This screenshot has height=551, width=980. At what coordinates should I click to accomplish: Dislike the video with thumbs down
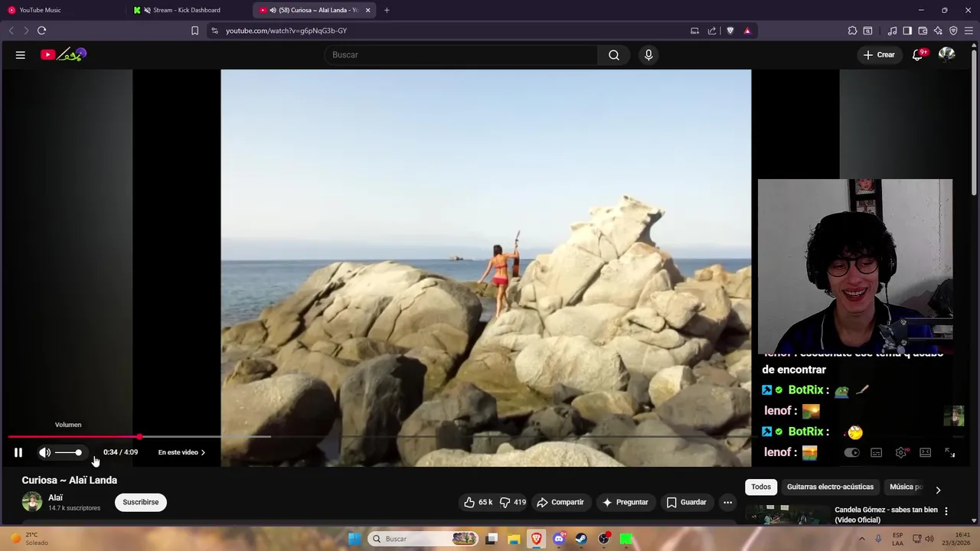click(x=513, y=502)
